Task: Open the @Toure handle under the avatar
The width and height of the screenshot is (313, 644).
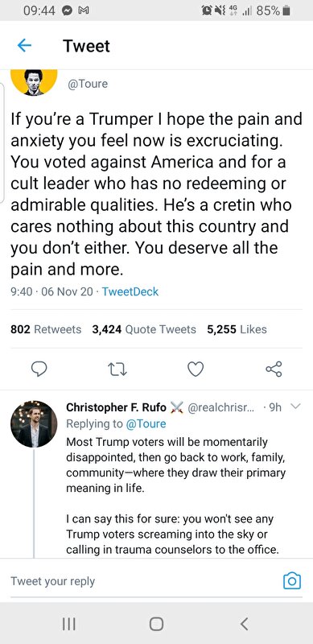Action: [88, 84]
